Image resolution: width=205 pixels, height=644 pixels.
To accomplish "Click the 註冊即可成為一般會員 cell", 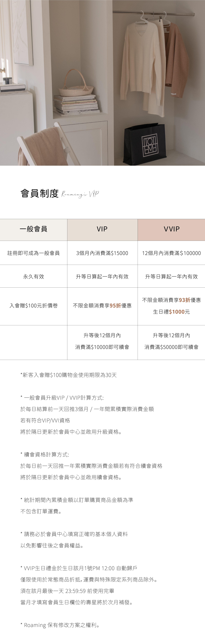I will point(33,253).
